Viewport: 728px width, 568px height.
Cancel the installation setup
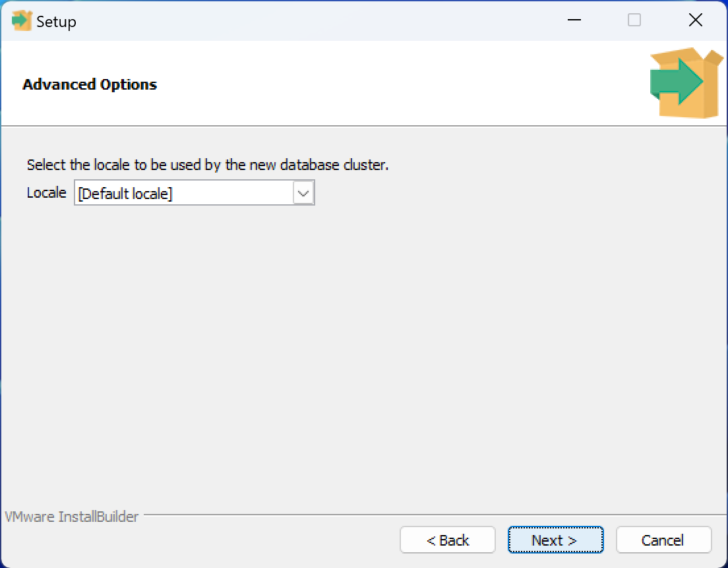663,540
